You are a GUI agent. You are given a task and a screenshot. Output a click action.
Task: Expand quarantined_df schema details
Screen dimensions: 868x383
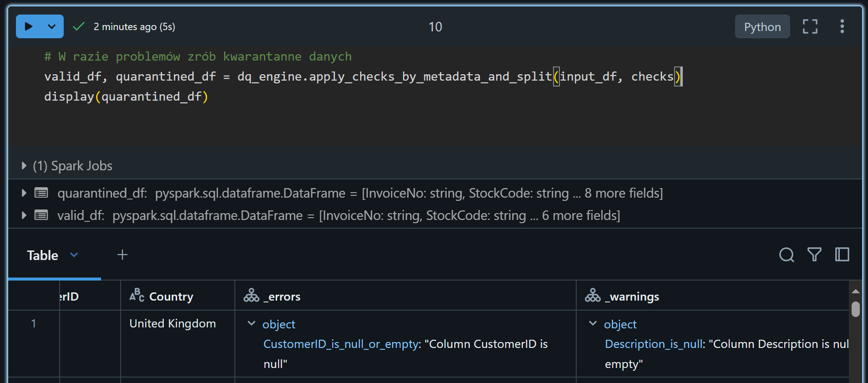(24, 193)
